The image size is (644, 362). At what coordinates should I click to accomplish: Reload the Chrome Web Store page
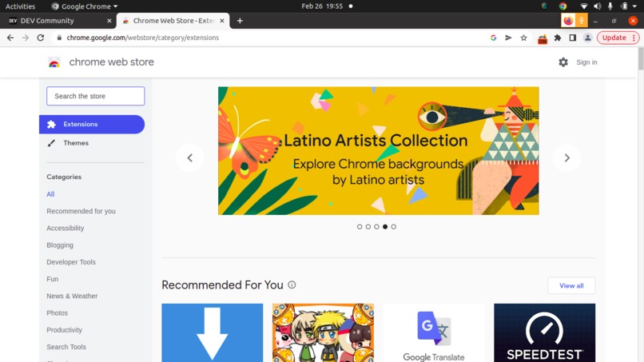pyautogui.click(x=40, y=38)
